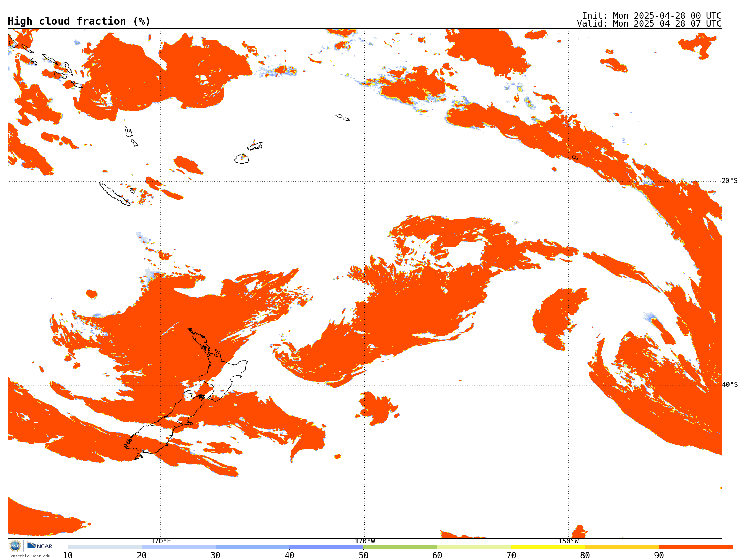Click the 20°S latitude label

[x=730, y=181]
